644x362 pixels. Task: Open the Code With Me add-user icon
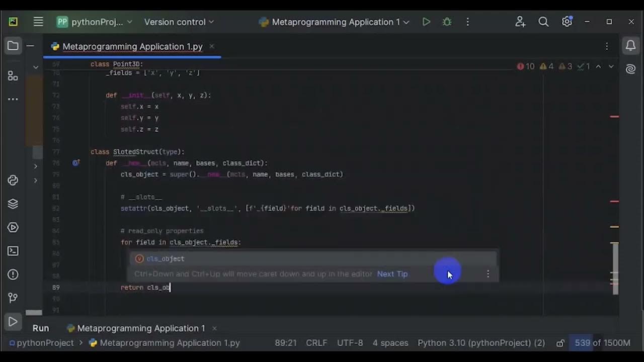(x=520, y=22)
